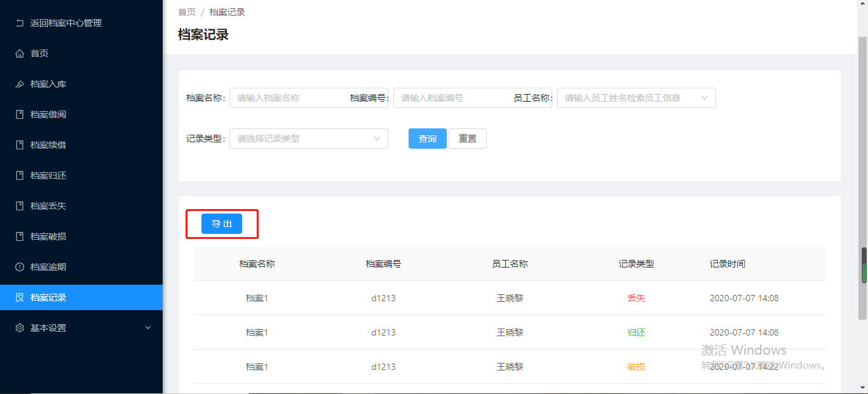The height and width of the screenshot is (394, 868).
Task: Click the warning circle icon beside 档案逾期
Action: tap(20, 267)
